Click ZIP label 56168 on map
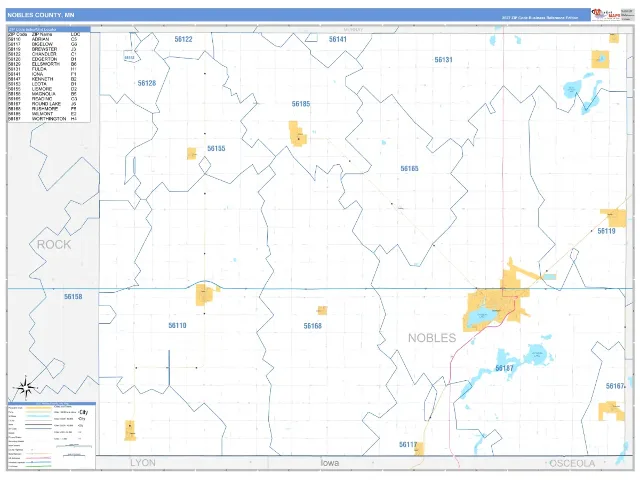 tap(313, 326)
